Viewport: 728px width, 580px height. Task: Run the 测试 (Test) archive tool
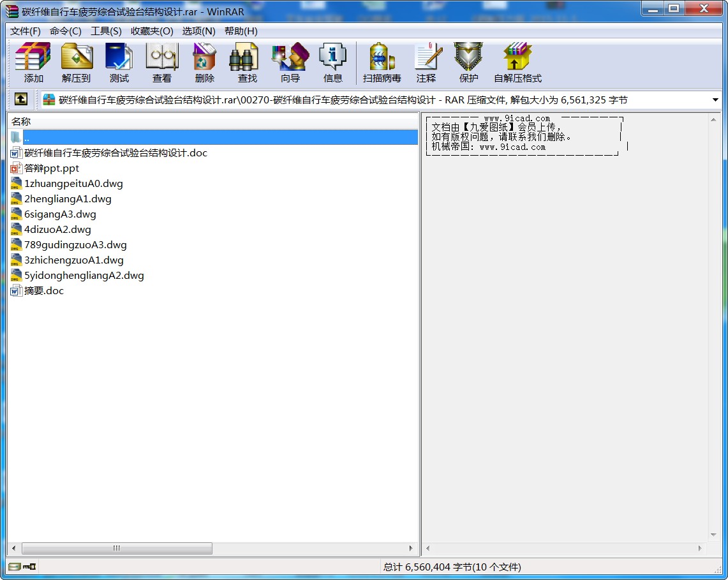click(119, 63)
